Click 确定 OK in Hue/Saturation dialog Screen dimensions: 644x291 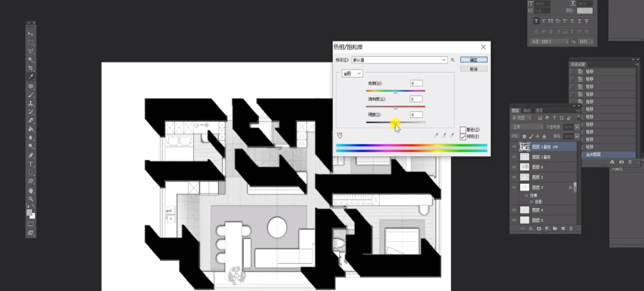click(473, 60)
